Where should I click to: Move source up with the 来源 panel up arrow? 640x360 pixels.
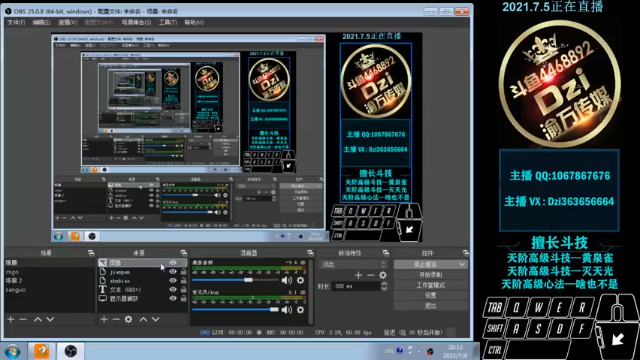click(x=143, y=319)
